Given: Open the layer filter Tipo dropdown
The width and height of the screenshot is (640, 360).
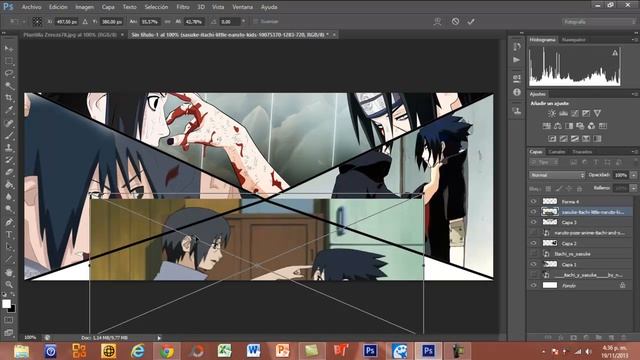Looking at the screenshot, I should point(544,162).
